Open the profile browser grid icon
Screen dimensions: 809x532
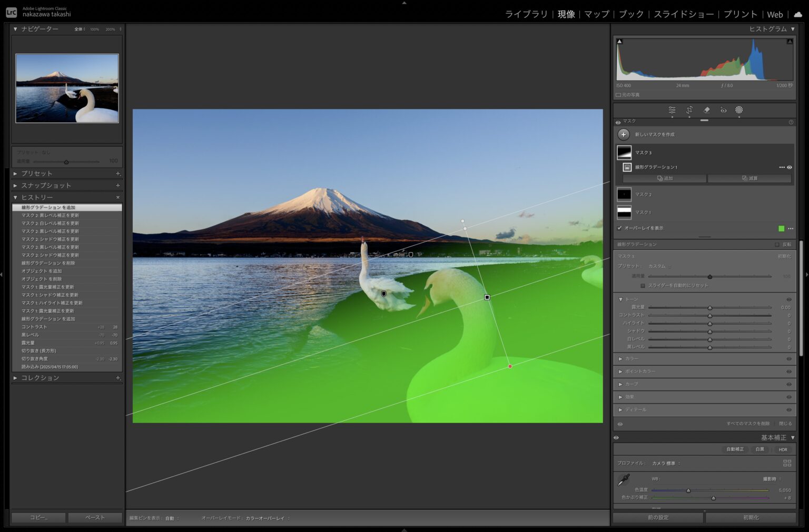(787, 463)
